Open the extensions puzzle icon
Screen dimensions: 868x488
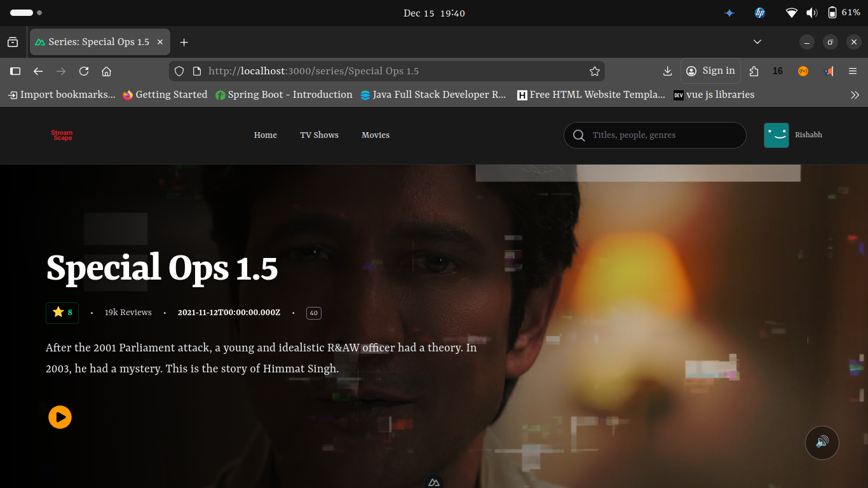pyautogui.click(x=754, y=71)
